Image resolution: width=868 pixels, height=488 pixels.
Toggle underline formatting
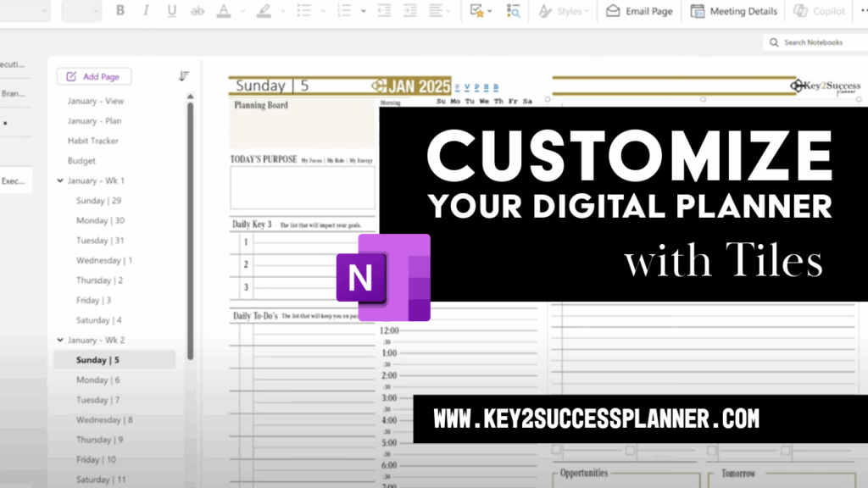coord(170,11)
